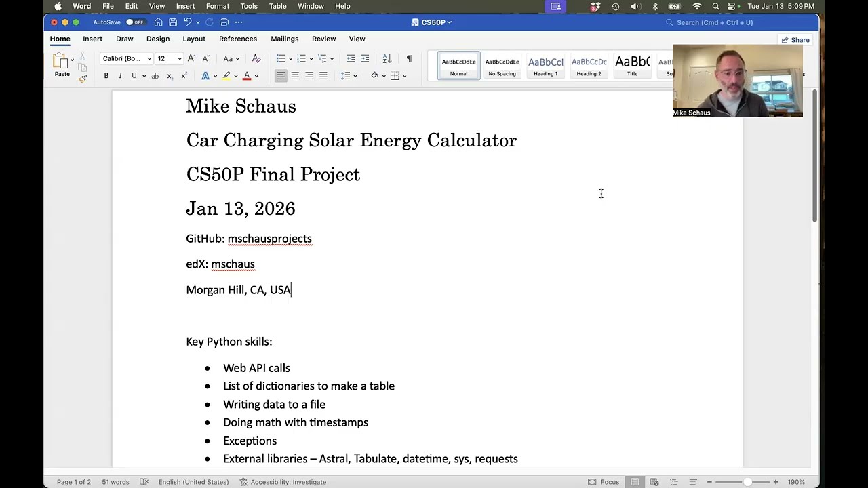Click the Print icon in title bar

[x=224, y=22]
